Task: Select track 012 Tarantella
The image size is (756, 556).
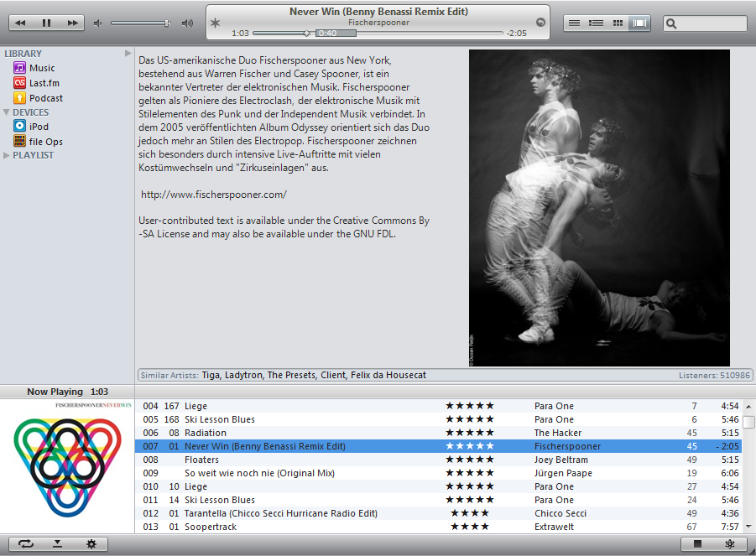Action: pyautogui.click(x=438, y=513)
